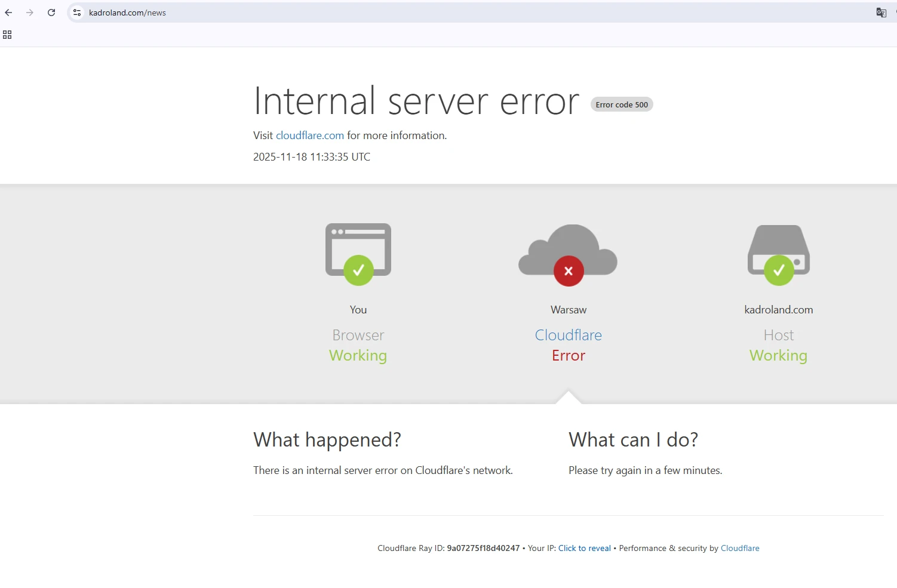This screenshot has width=897, height=588.
Task: Click the forward navigation arrow
Action: 30,13
